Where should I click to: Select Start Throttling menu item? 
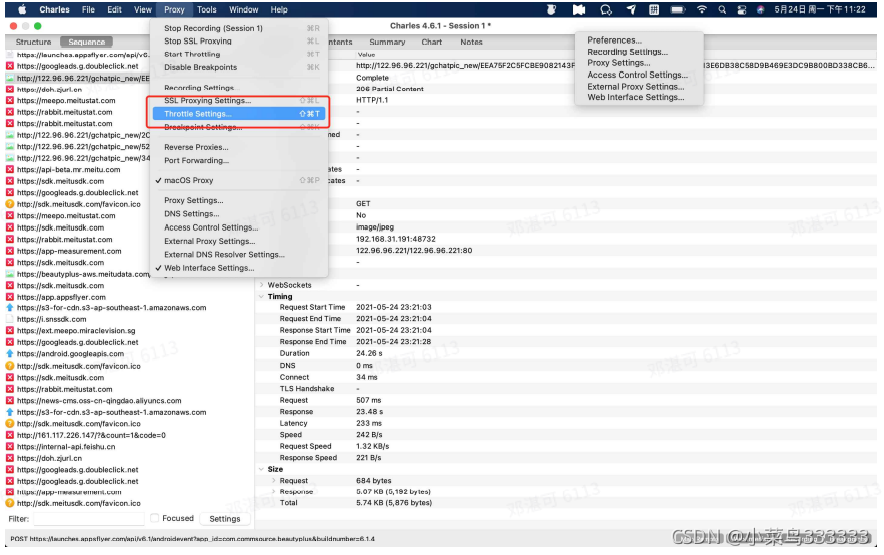tap(238, 54)
